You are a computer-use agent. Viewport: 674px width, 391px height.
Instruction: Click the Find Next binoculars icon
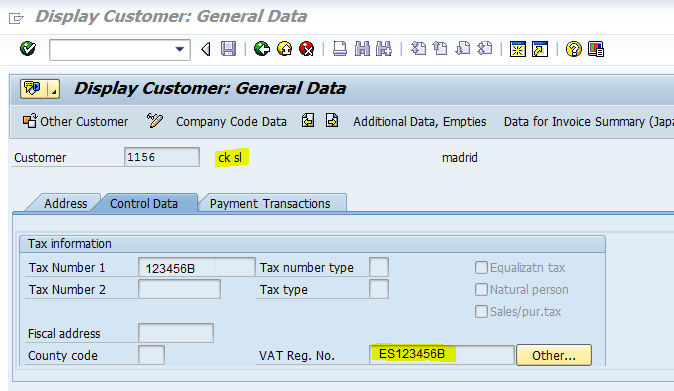pos(384,49)
